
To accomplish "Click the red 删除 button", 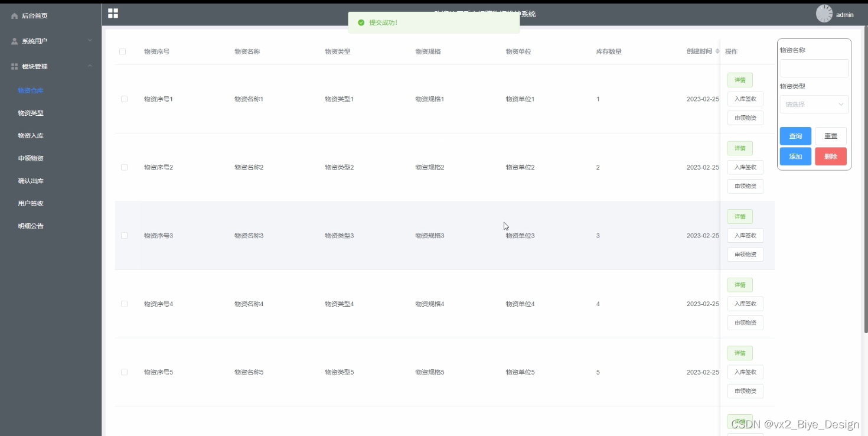I will pos(831,157).
